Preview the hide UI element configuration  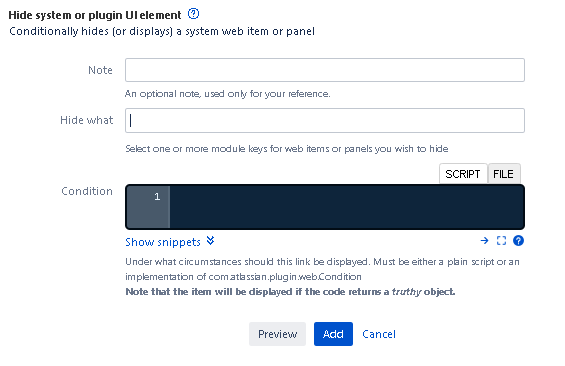tap(277, 334)
